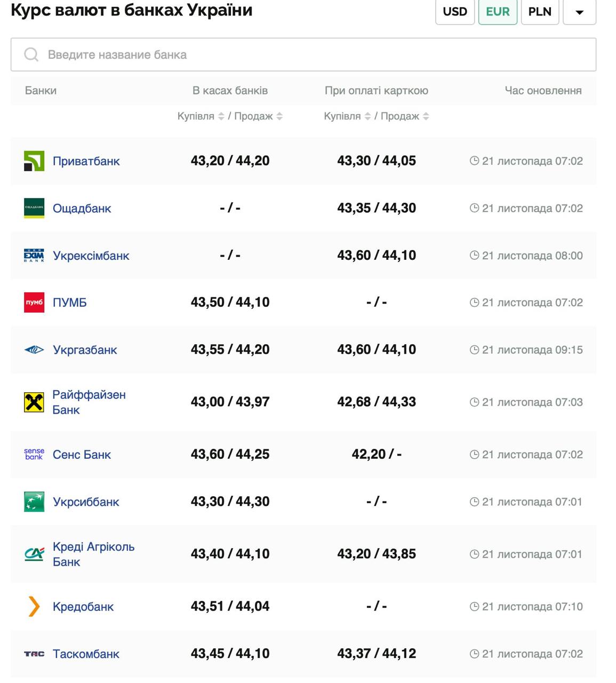Image resolution: width=616 pixels, height=683 pixels.
Task: Select the EUR currency tab
Action: pos(498,12)
